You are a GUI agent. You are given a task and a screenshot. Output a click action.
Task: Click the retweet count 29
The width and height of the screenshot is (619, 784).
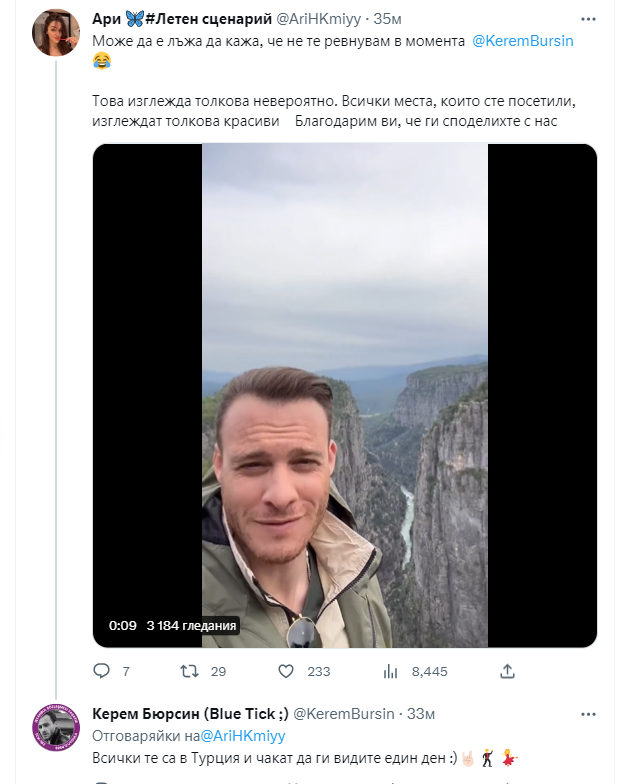pyautogui.click(x=218, y=671)
